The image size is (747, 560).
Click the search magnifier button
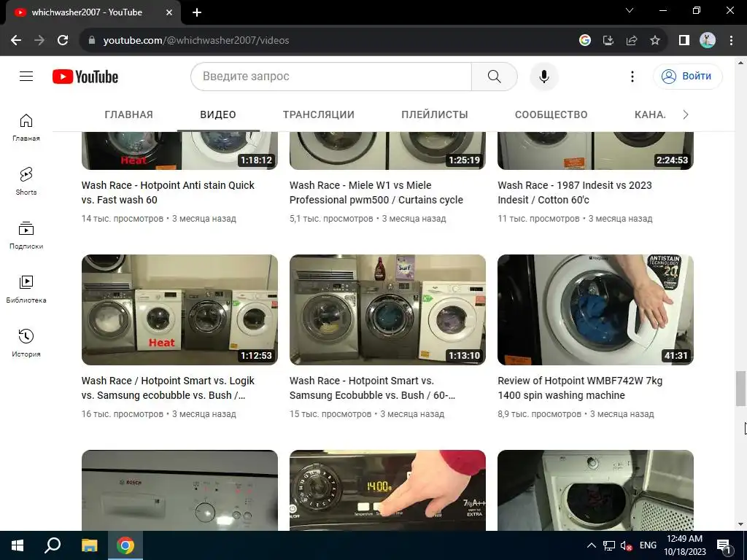[494, 76]
